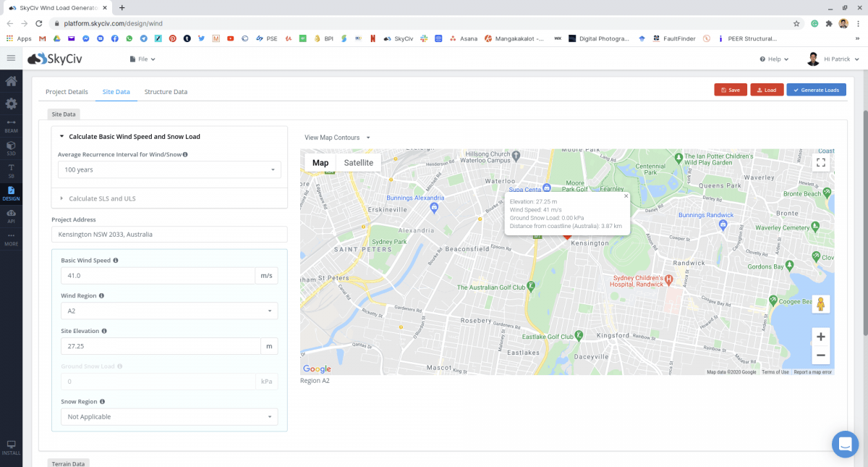
Task: Toggle fullscreen view on the map
Action: pos(820,162)
